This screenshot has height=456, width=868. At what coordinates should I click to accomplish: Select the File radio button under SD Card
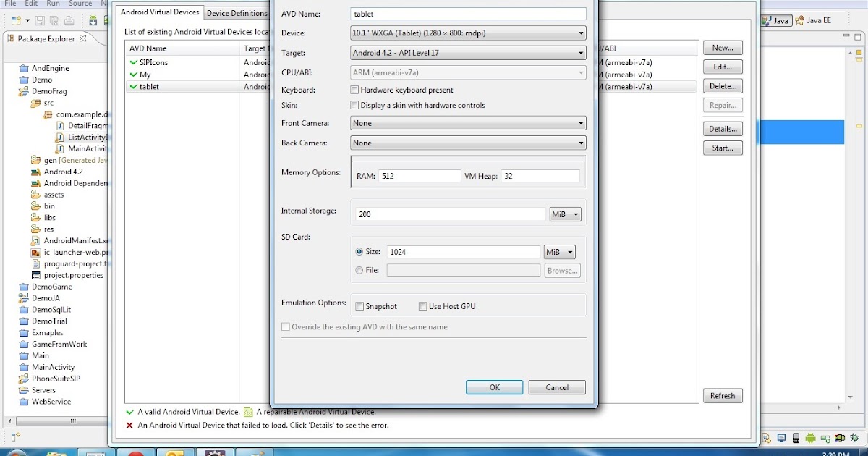coord(359,270)
